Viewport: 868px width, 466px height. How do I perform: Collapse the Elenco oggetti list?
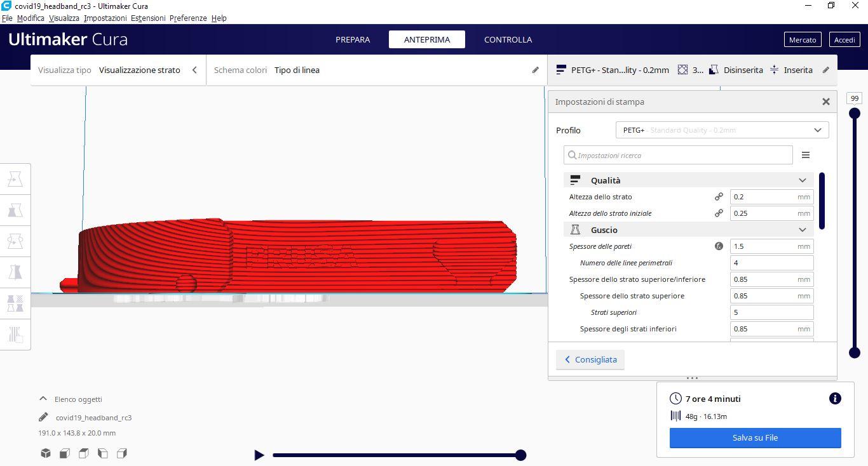(x=43, y=399)
